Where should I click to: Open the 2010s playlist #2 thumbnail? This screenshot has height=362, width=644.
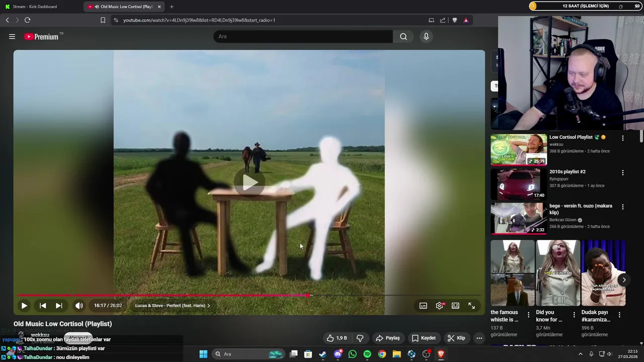pos(519,184)
